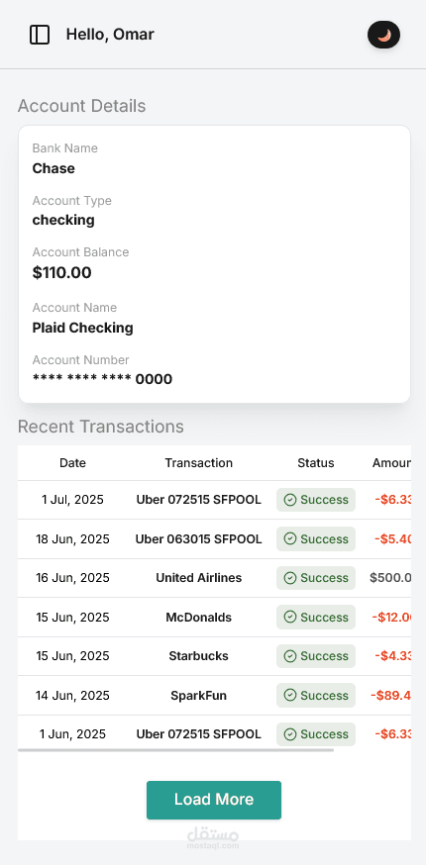Screen dimensions: 426x868
Task: Select the Uber 063015 SFPOOL transaction
Action: coord(198,539)
